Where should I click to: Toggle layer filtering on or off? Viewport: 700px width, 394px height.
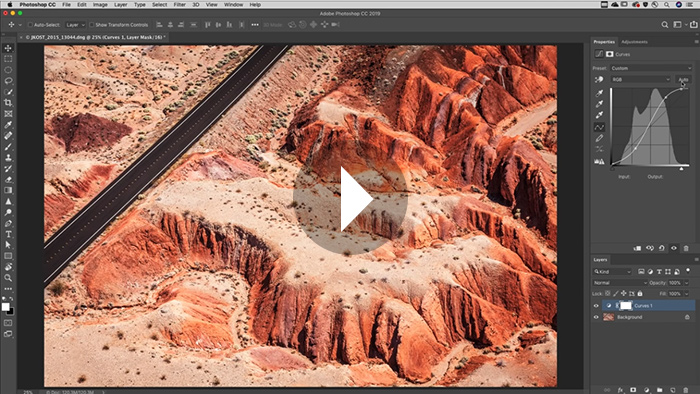tap(688, 270)
